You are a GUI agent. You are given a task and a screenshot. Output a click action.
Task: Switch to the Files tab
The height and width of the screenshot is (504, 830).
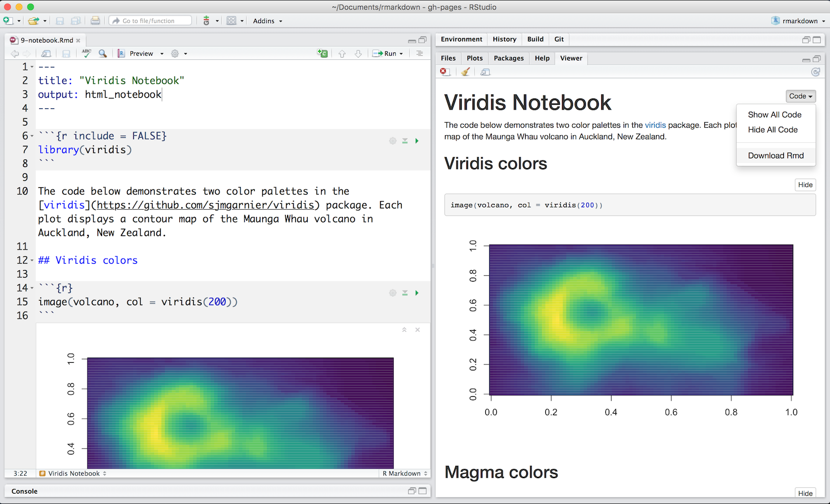pyautogui.click(x=448, y=58)
